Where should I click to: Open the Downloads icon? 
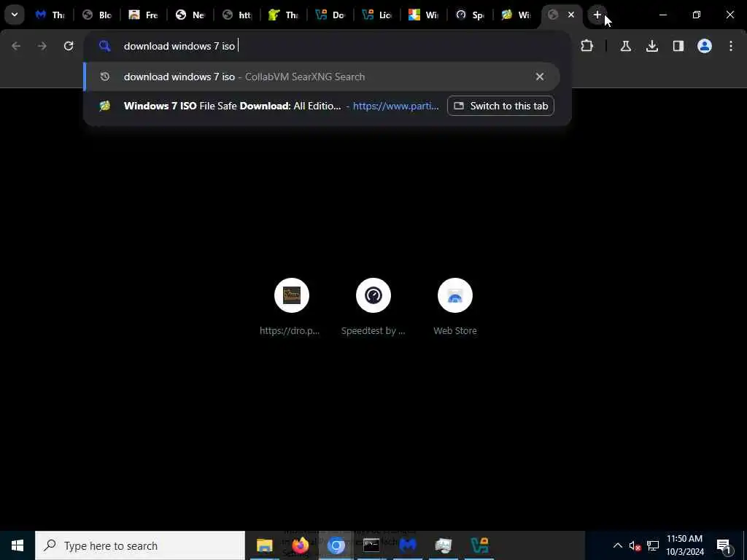(652, 46)
